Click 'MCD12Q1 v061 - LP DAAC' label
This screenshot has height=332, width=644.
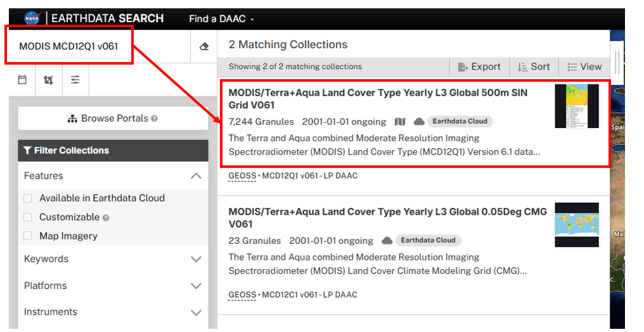coord(310,176)
